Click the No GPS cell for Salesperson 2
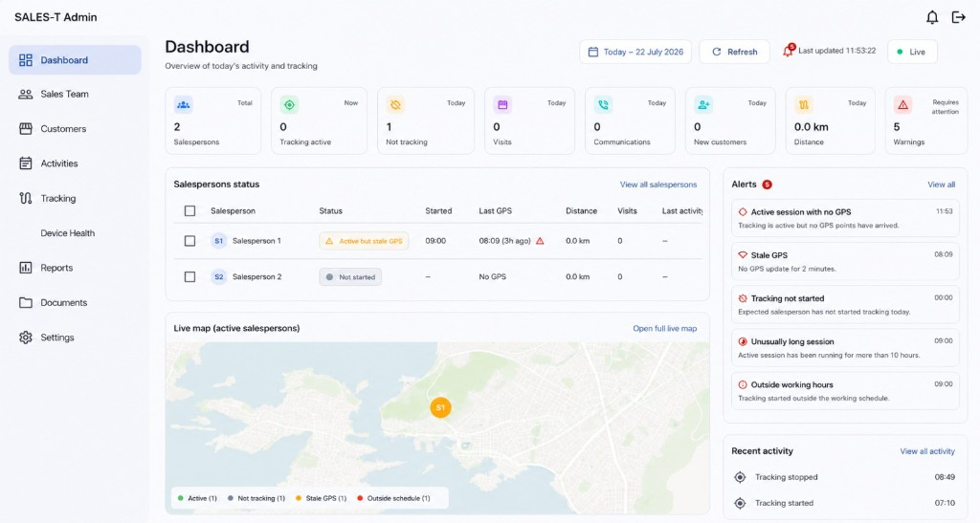980x523 pixels. tap(493, 277)
